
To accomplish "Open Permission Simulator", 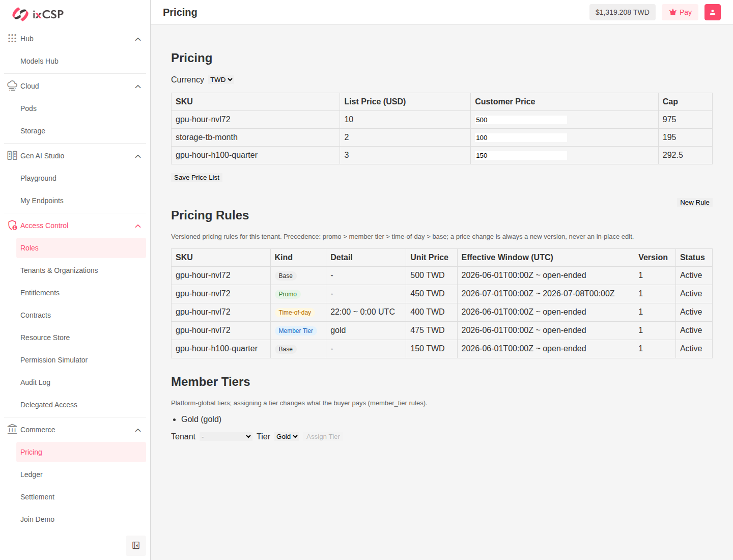I will (x=81, y=360).
